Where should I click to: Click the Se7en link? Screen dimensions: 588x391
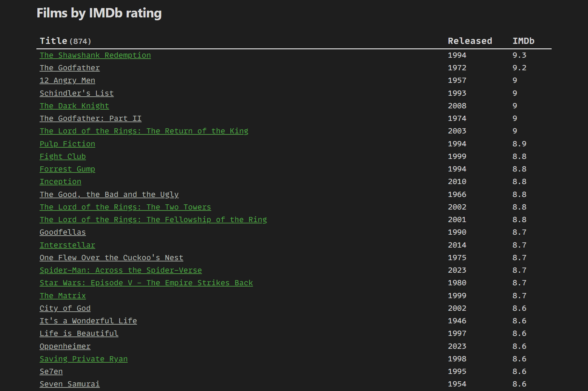pyautogui.click(x=51, y=371)
